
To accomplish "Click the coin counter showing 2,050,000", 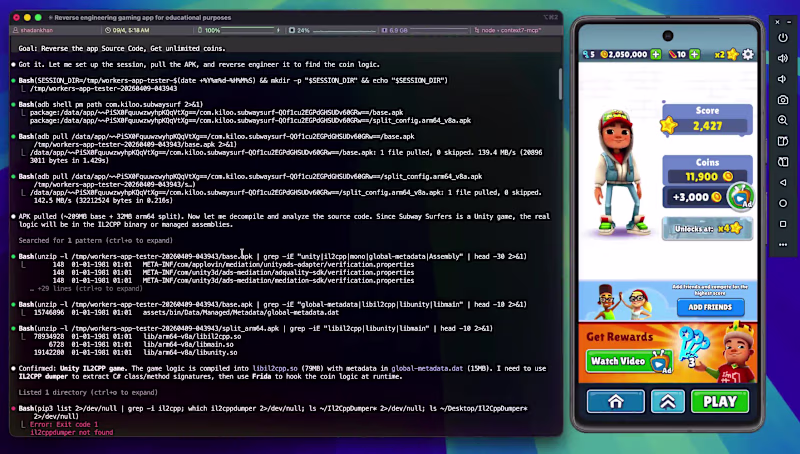I will click(623, 54).
